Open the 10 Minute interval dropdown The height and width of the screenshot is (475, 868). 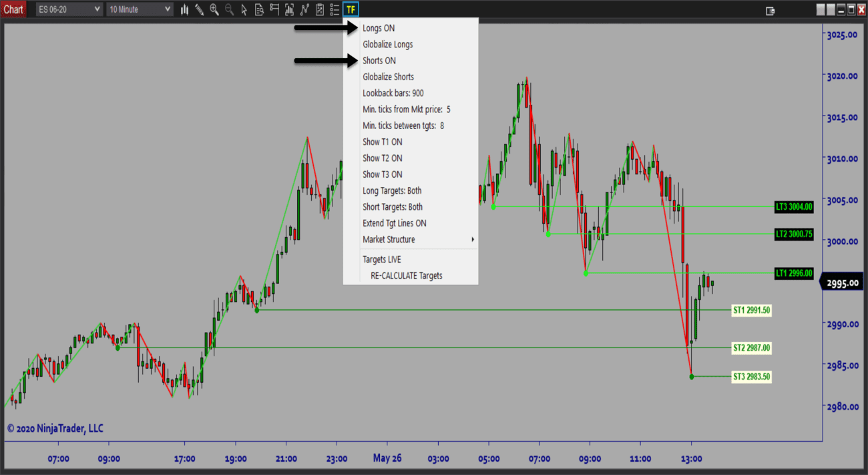point(140,9)
